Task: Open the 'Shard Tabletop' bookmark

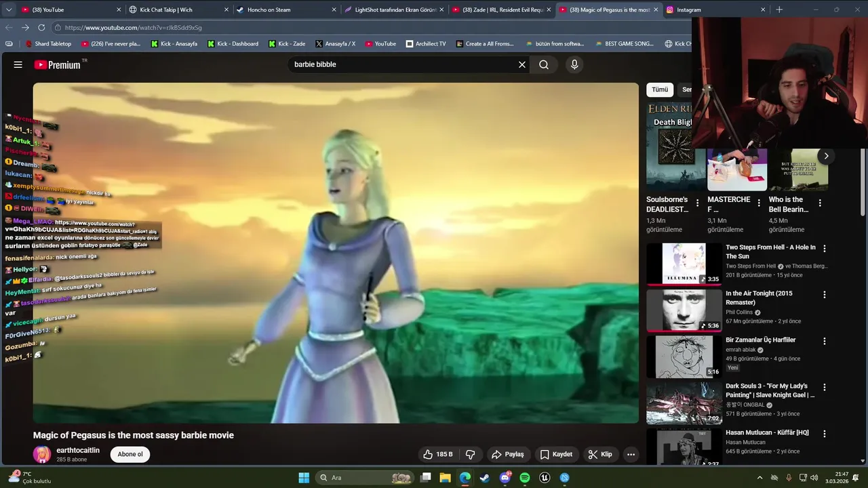Action: [47, 43]
